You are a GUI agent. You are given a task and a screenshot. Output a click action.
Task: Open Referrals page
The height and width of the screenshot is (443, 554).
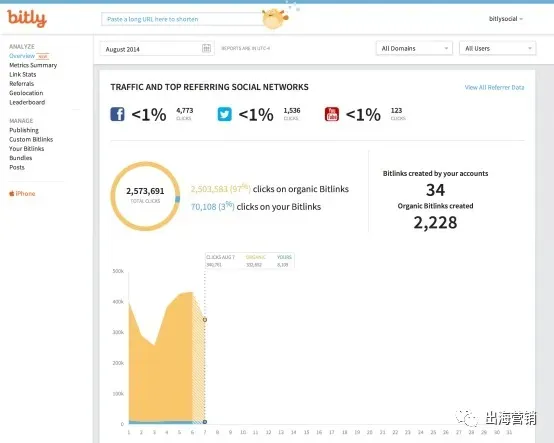coord(22,83)
